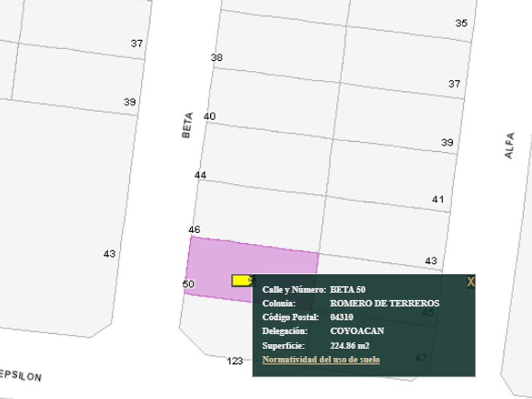Image resolution: width=532 pixels, height=399 pixels.
Task: Click the Código Postal field label
Action: [x=291, y=317]
